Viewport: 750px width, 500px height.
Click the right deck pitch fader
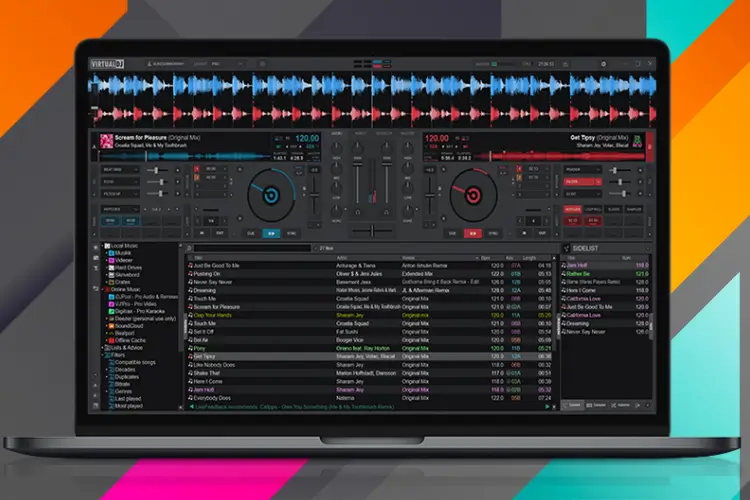(430, 195)
